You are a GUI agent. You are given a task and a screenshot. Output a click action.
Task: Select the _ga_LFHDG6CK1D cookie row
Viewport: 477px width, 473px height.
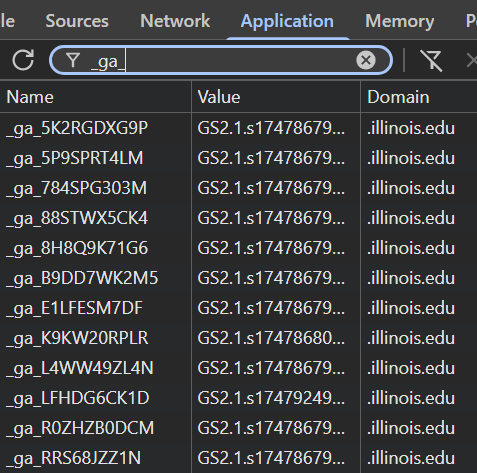[x=238, y=398]
